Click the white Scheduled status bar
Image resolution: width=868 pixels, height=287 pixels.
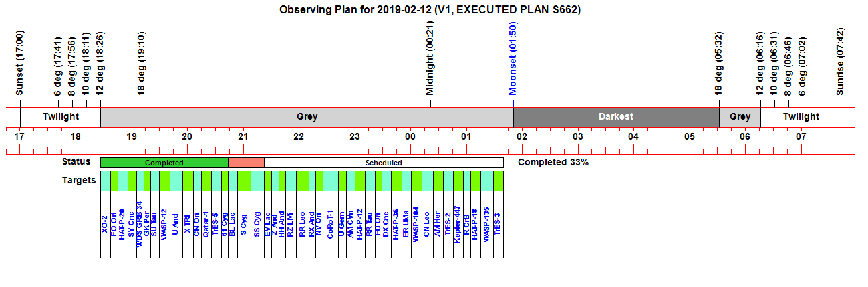(384, 163)
